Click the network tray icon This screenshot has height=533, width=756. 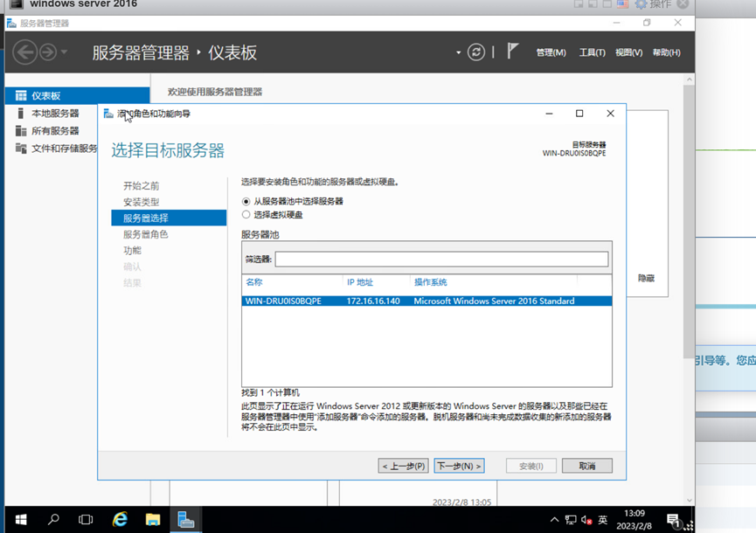(x=571, y=520)
